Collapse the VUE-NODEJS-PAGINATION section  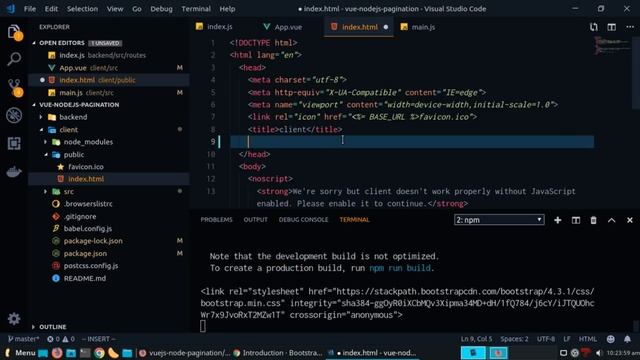click(x=34, y=105)
